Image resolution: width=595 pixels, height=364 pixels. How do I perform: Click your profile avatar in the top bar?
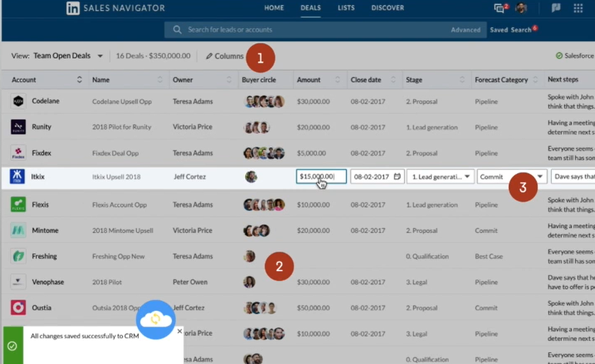coord(520,8)
